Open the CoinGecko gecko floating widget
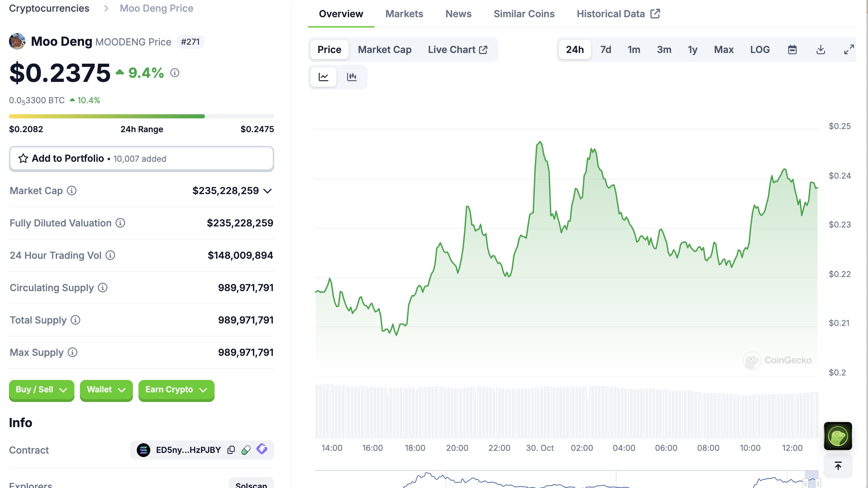 pos(838,436)
